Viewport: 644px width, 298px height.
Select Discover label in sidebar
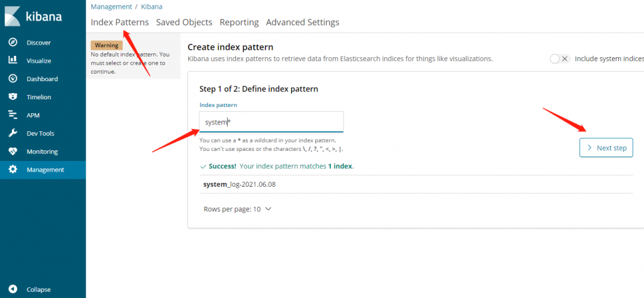tap(38, 43)
